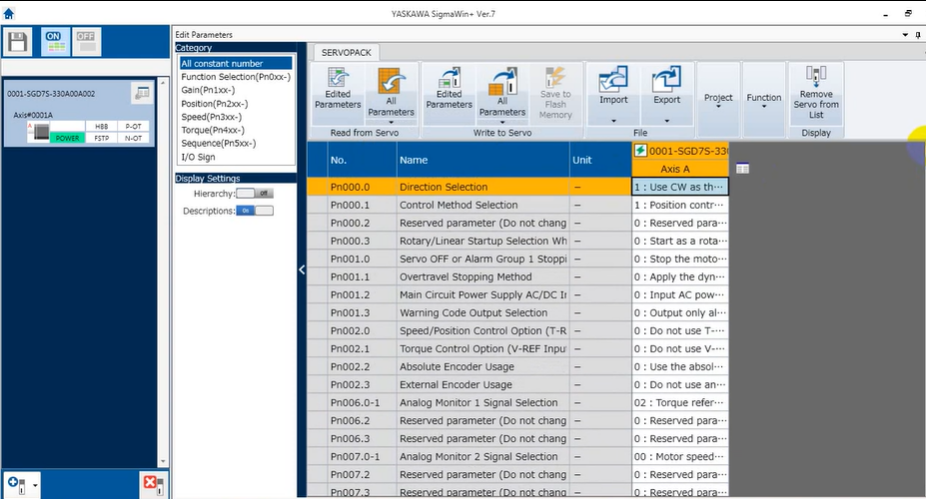Click the floppy disk save icon
Viewport: 926px width, 499px height.
coord(17,41)
